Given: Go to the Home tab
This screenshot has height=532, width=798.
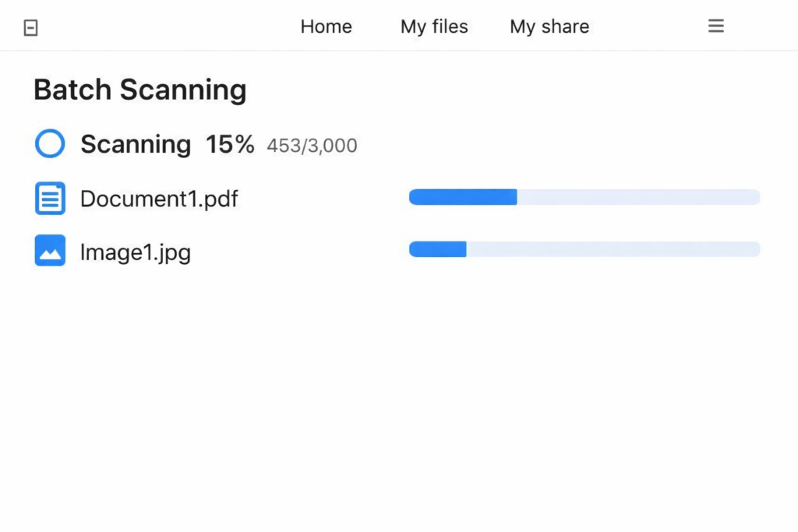Looking at the screenshot, I should click(x=326, y=26).
